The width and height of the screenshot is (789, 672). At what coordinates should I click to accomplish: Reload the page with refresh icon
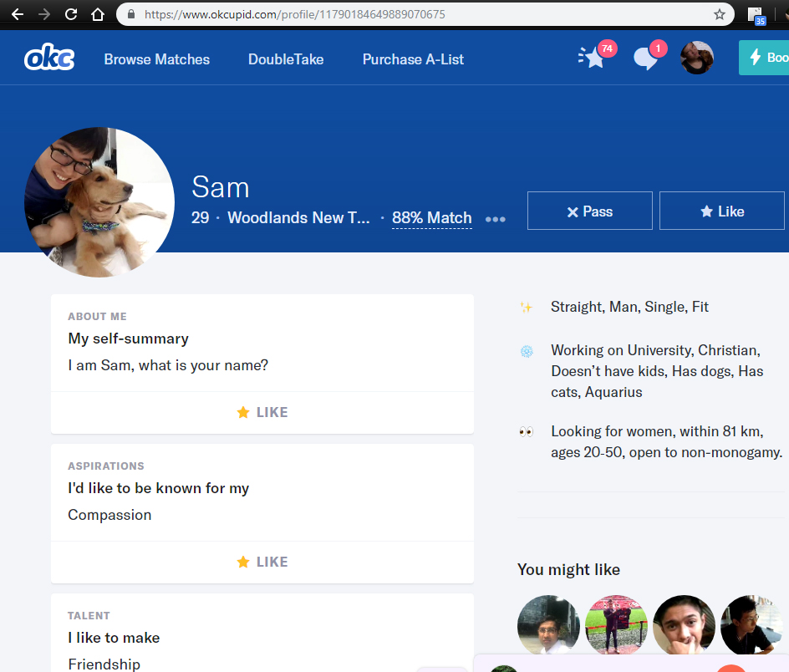(71, 14)
